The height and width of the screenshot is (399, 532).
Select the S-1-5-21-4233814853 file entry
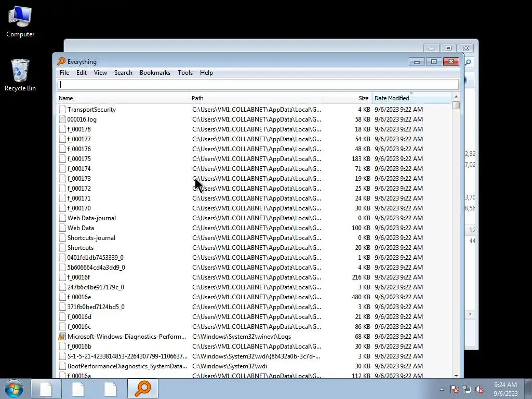pos(127,356)
